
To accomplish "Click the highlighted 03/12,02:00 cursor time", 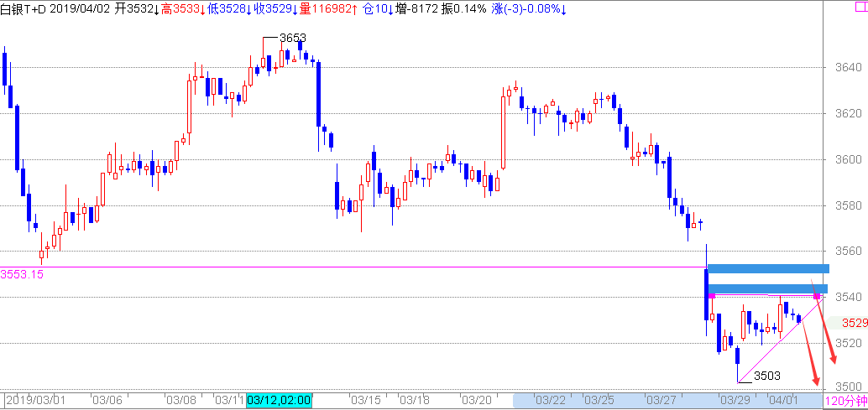I will coord(280,400).
